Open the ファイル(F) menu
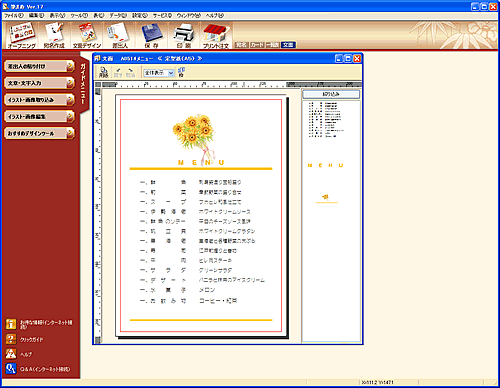The height and width of the screenshot is (388, 500). tap(14, 15)
